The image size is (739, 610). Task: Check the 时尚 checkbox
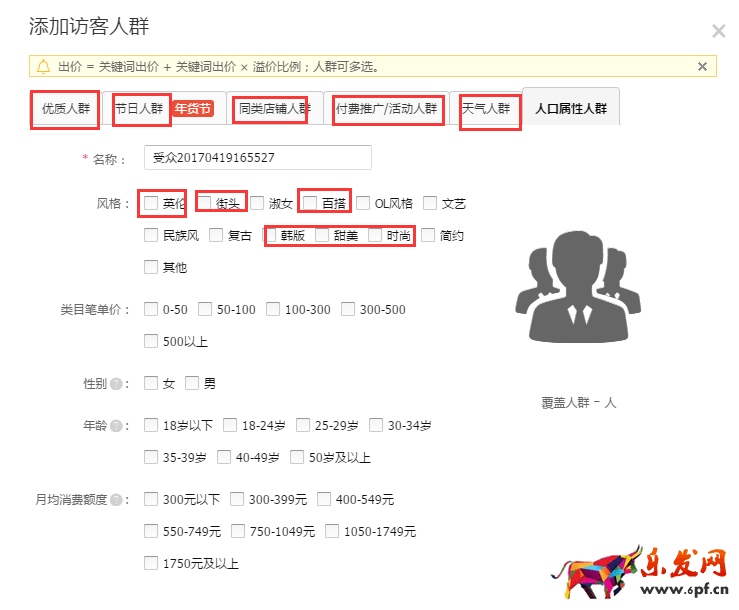[x=375, y=235]
